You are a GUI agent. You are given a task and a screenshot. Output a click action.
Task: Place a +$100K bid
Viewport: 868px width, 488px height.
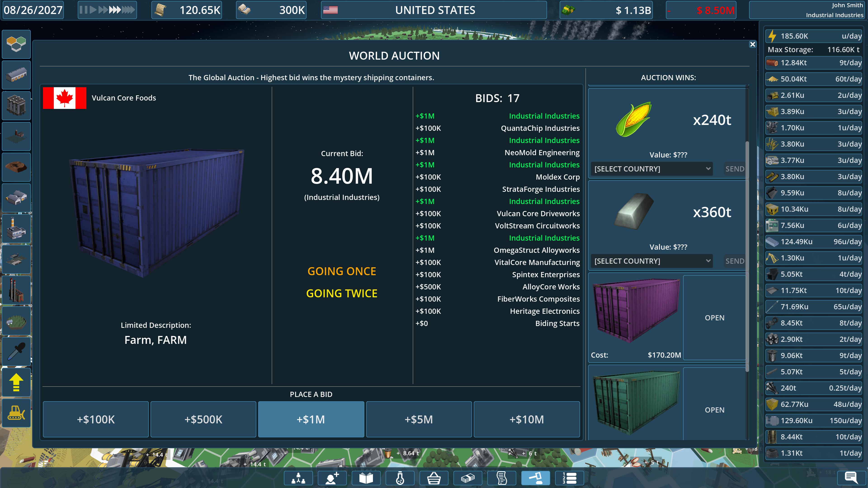(96, 419)
